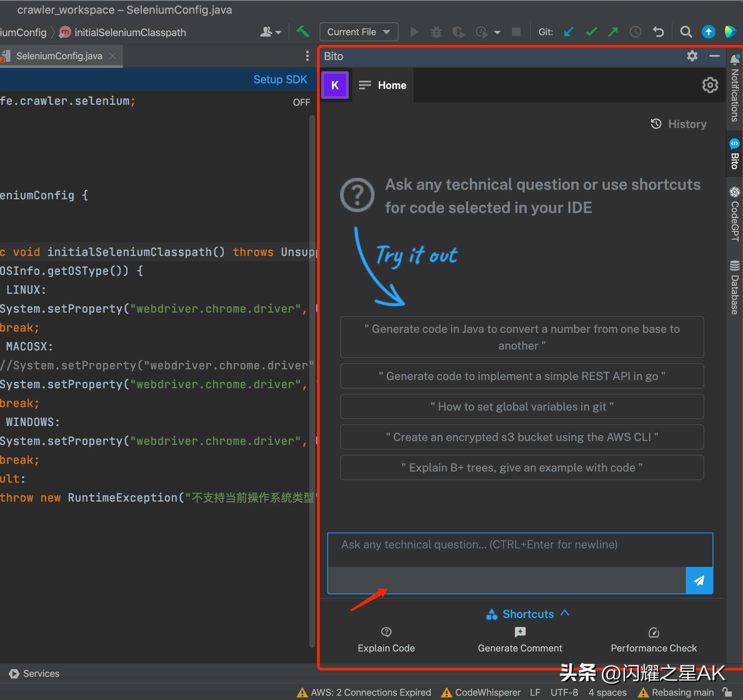
Task: Toggle the read-only lock in status bar
Action: (x=727, y=692)
